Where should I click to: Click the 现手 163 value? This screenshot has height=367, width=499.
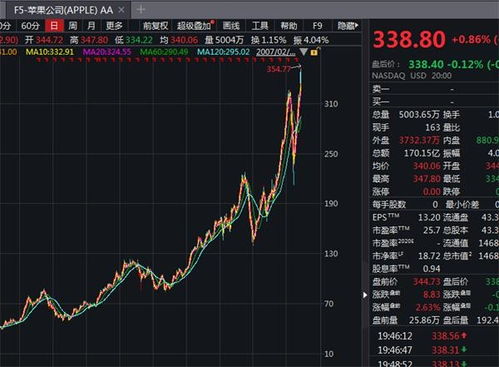433,127
